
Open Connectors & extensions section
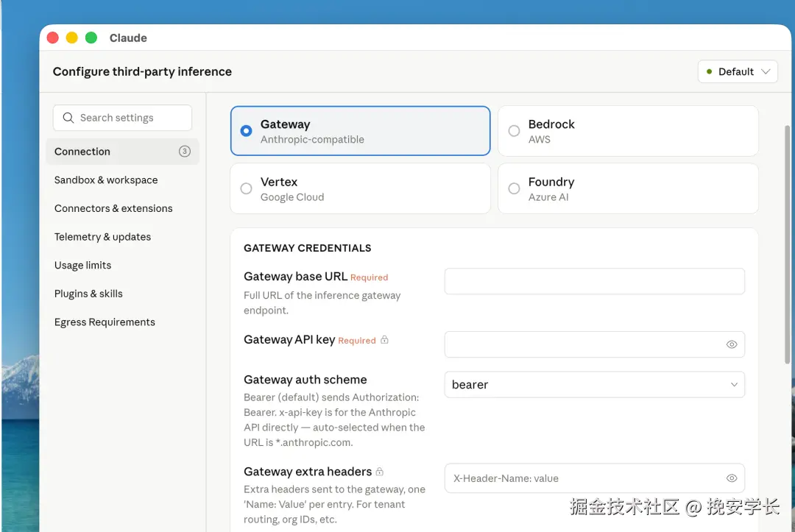(x=113, y=208)
